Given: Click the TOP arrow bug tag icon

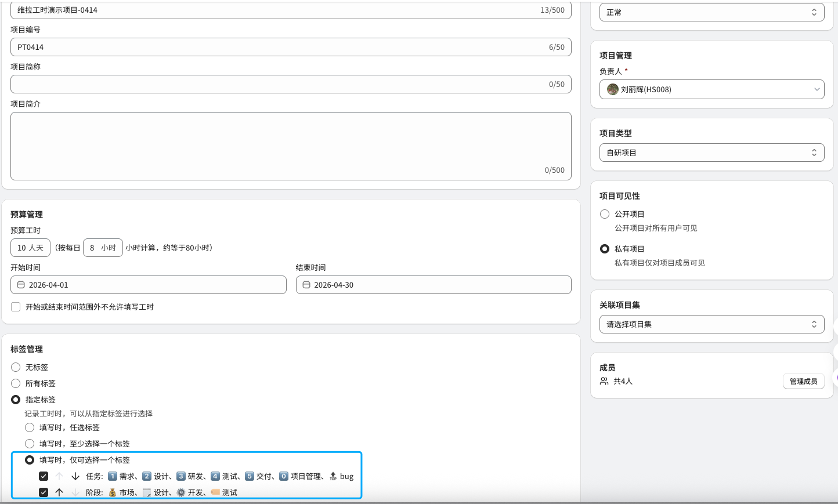Looking at the screenshot, I should tap(333, 476).
